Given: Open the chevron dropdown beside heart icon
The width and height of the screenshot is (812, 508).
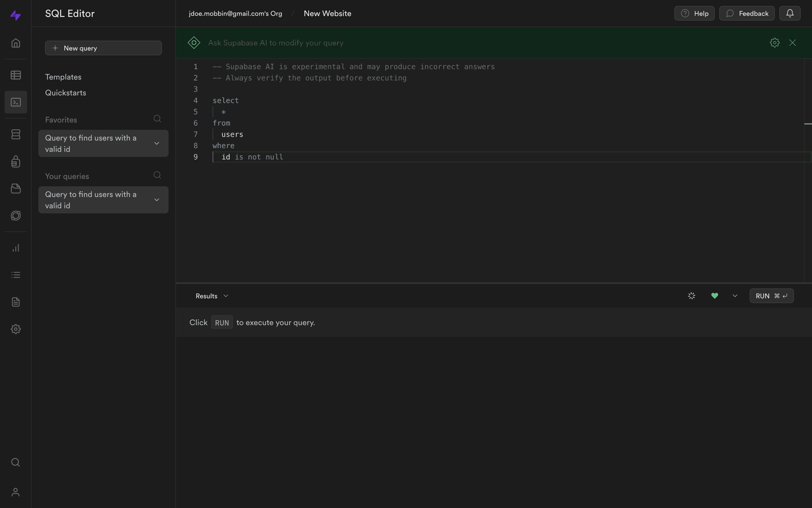Looking at the screenshot, I should 735,296.
